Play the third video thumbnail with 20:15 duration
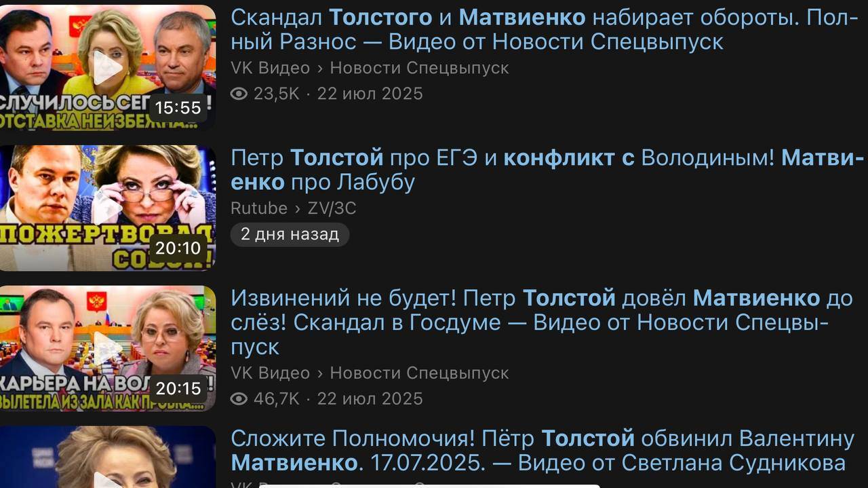Viewport: 868px width, 488px height. [x=107, y=348]
